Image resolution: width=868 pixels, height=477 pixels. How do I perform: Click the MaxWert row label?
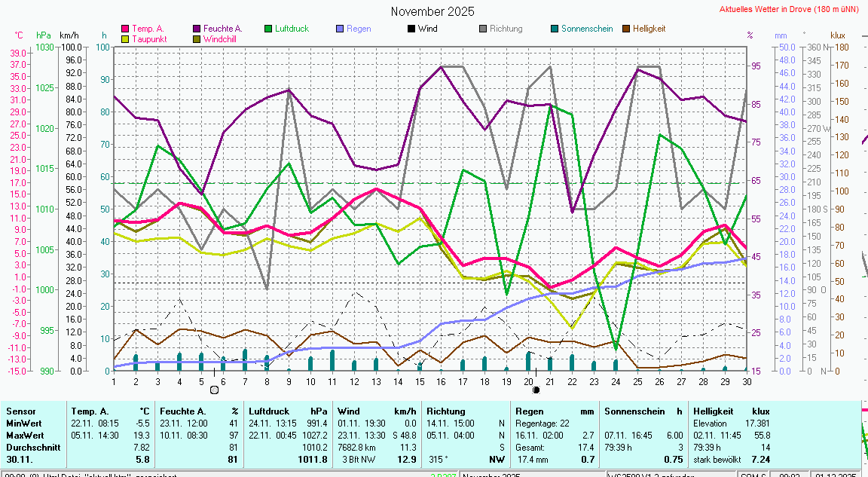25,436
